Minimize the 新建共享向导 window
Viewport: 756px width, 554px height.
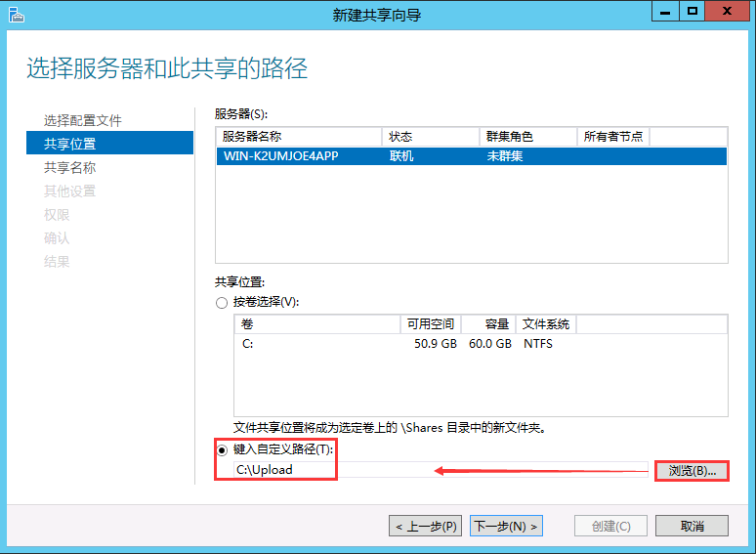666,12
